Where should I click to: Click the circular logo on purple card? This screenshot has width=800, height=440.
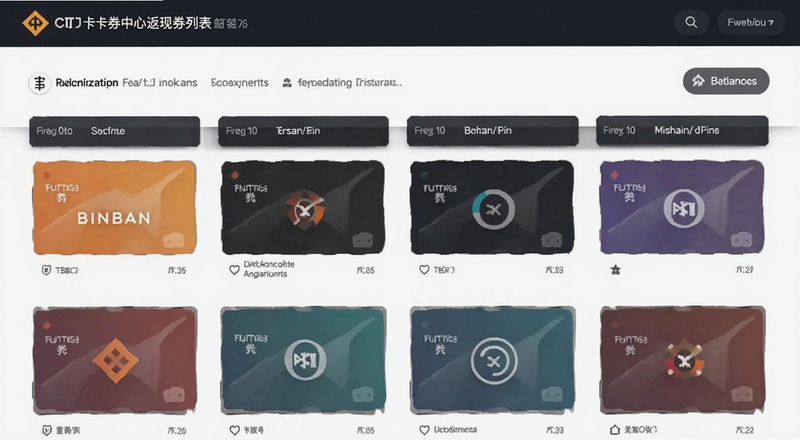click(x=684, y=209)
